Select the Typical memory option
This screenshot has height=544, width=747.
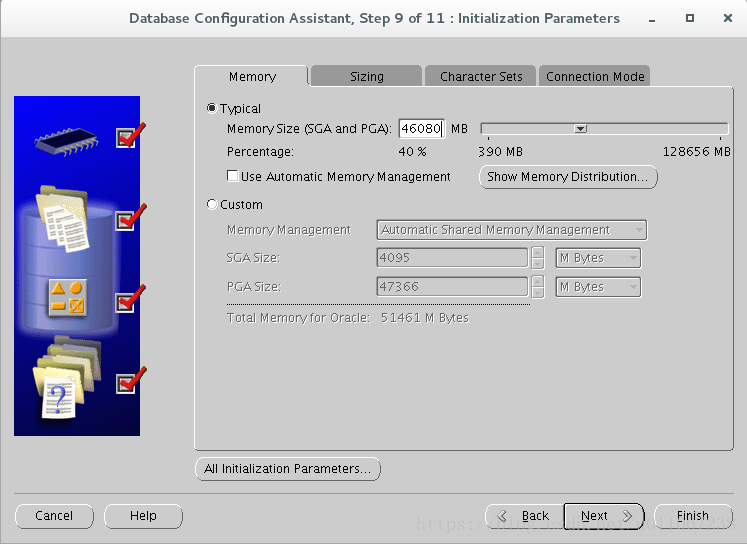(212, 108)
